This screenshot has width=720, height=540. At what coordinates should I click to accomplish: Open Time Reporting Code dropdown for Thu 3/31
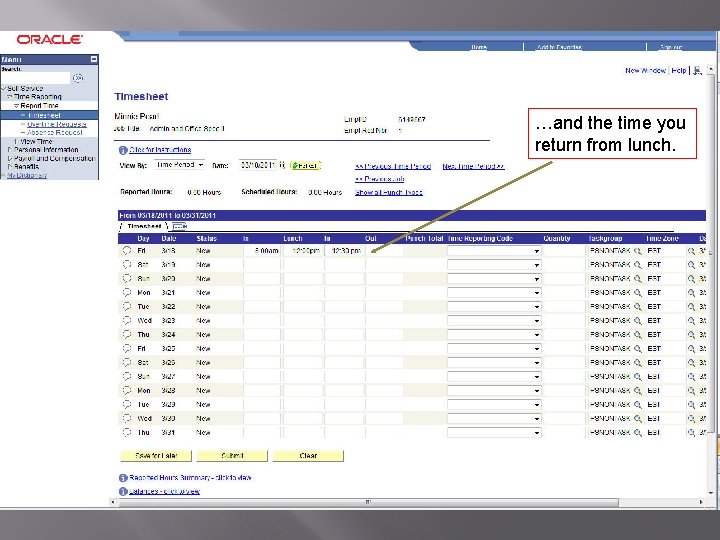click(494, 433)
